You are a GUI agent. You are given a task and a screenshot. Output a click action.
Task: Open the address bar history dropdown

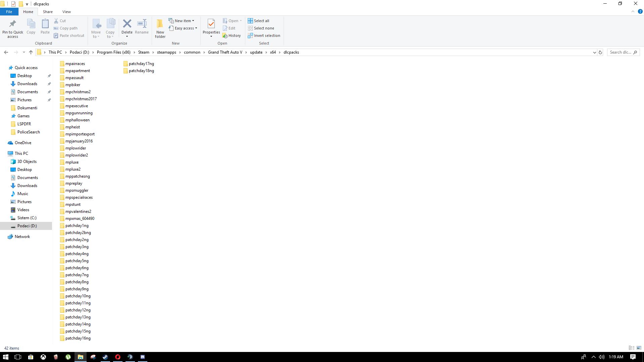594,52
